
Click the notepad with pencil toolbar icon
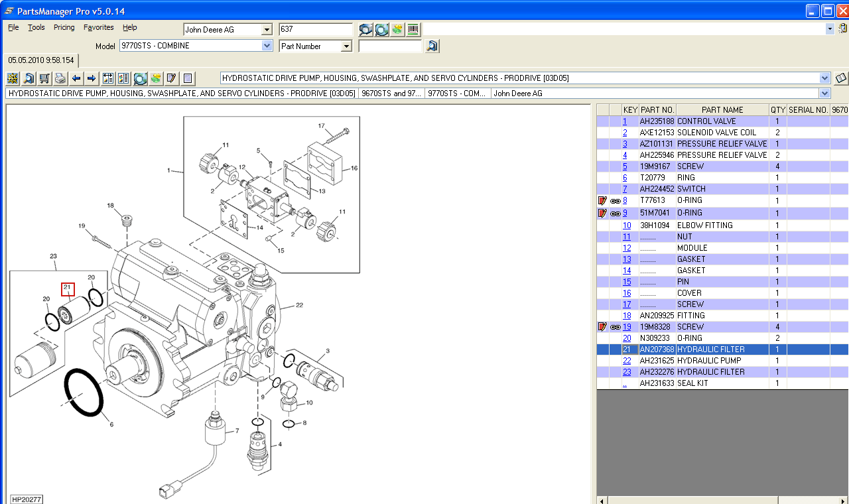pyautogui.click(x=172, y=78)
